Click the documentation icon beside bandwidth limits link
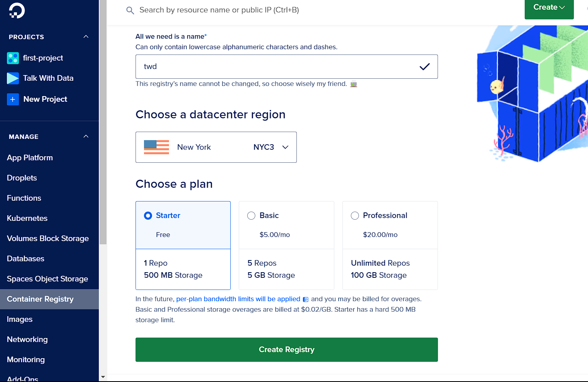The image size is (588, 382). (x=306, y=300)
